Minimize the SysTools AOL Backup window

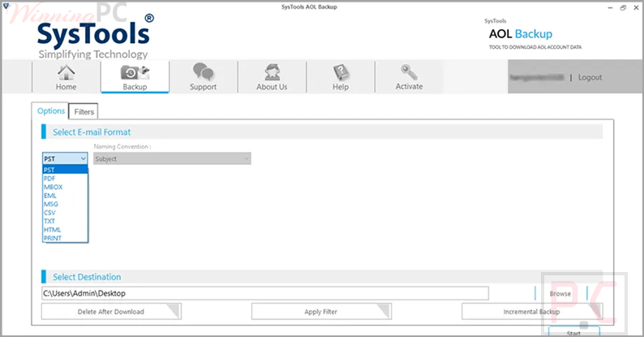click(610, 8)
